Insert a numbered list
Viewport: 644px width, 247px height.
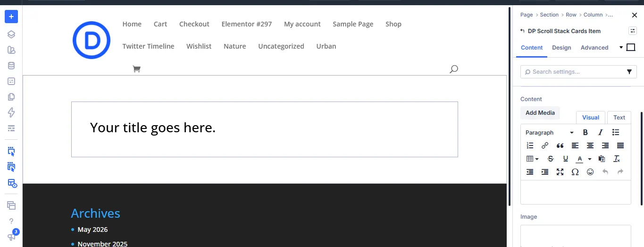[530, 145]
